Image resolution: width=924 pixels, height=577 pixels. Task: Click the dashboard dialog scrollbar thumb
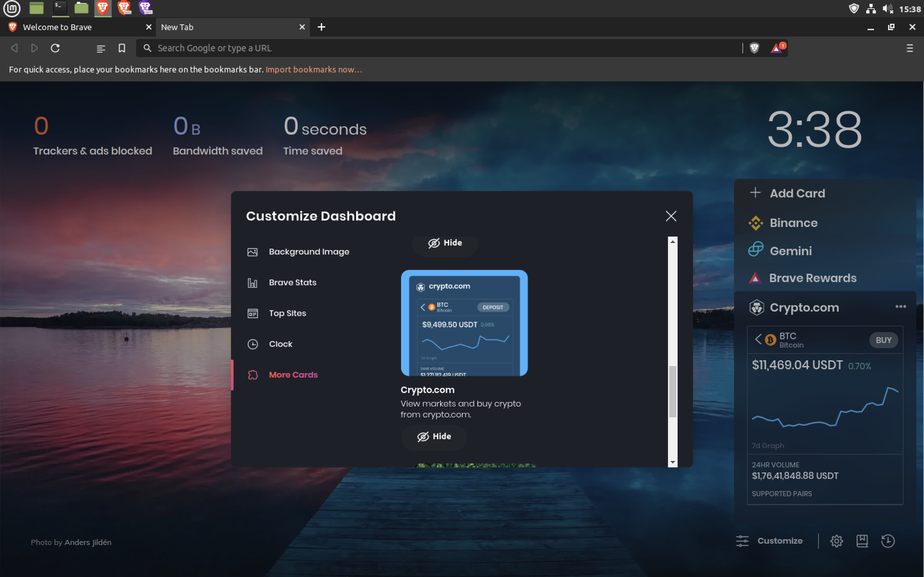pos(672,391)
